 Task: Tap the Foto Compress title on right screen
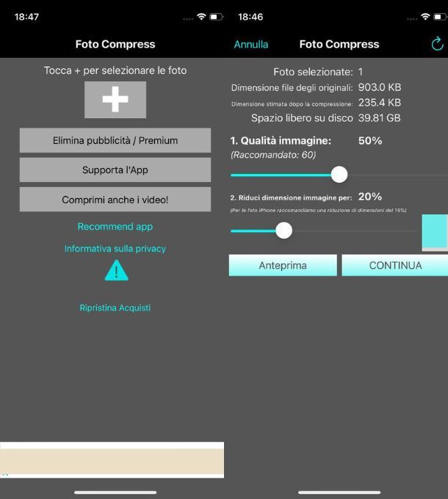pos(339,44)
